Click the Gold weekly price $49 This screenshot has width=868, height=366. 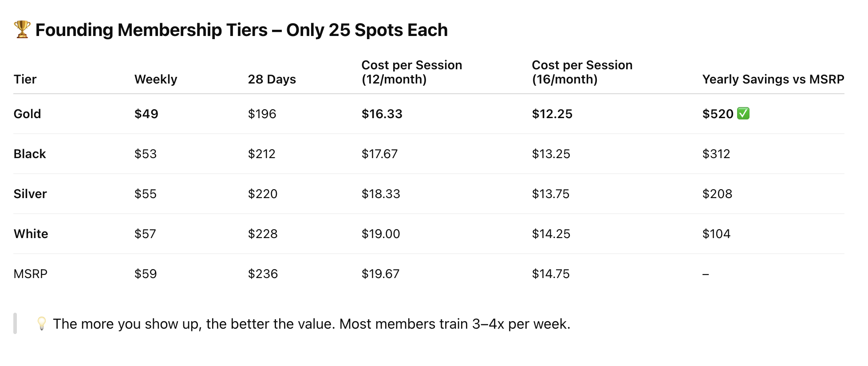[x=146, y=114]
